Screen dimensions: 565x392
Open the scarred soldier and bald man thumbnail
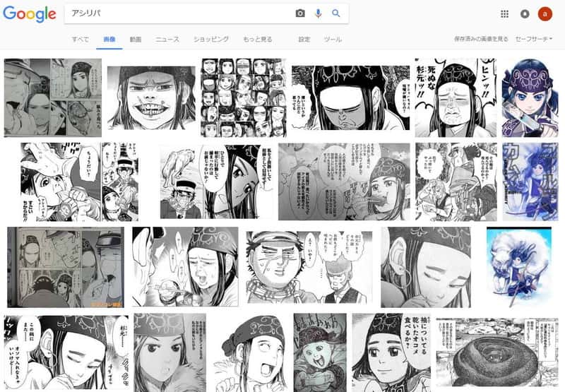309,267
